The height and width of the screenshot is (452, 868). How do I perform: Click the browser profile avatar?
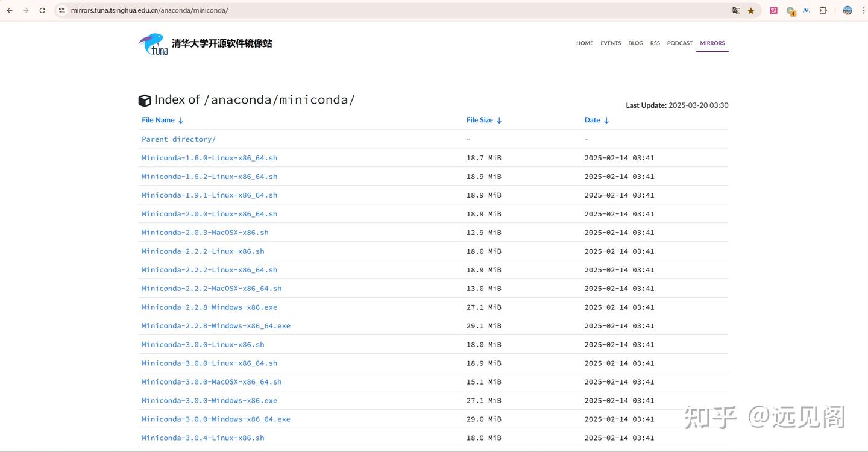click(848, 10)
